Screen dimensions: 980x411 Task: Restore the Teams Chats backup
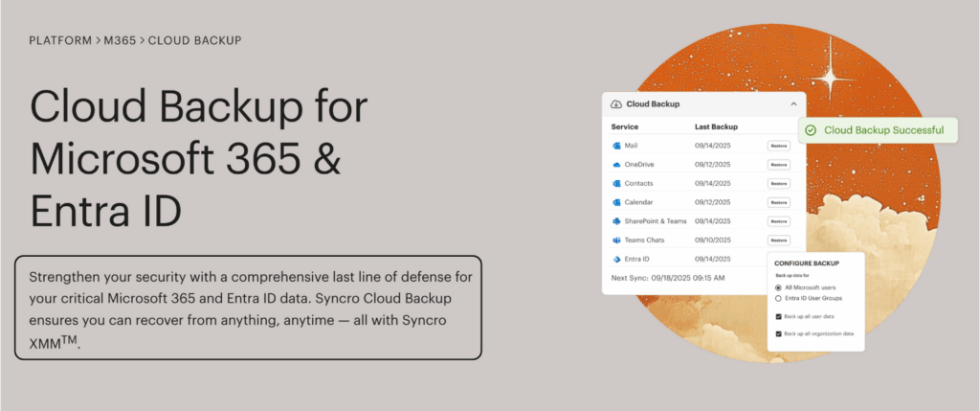[x=779, y=240]
